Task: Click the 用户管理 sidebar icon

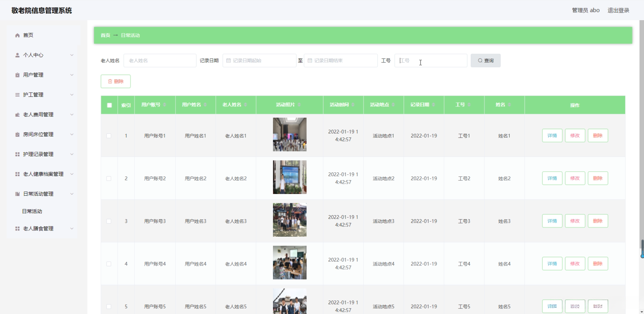Action: click(17, 75)
